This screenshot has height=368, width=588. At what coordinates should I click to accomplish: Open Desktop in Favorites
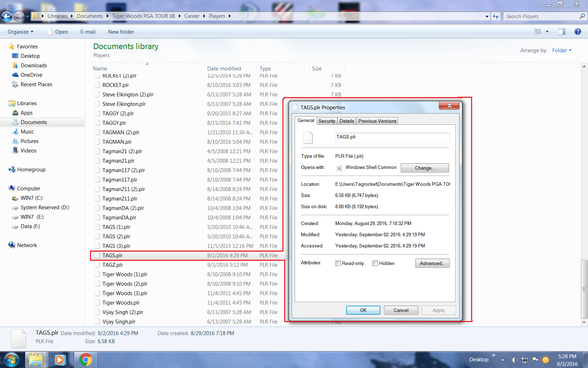coord(30,56)
